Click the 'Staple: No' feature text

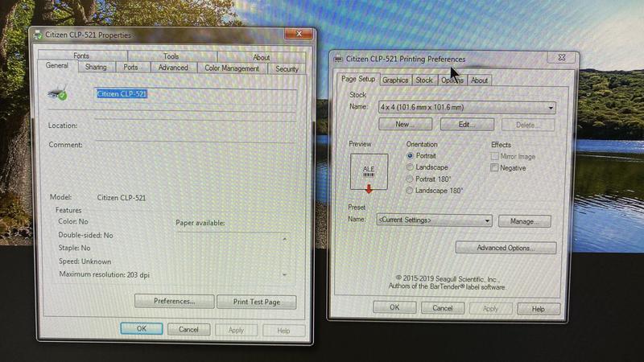click(x=74, y=248)
